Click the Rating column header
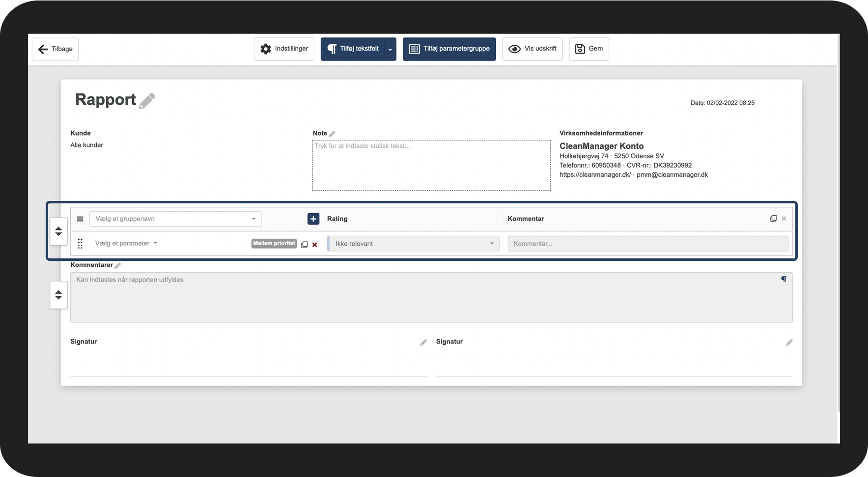 337,219
